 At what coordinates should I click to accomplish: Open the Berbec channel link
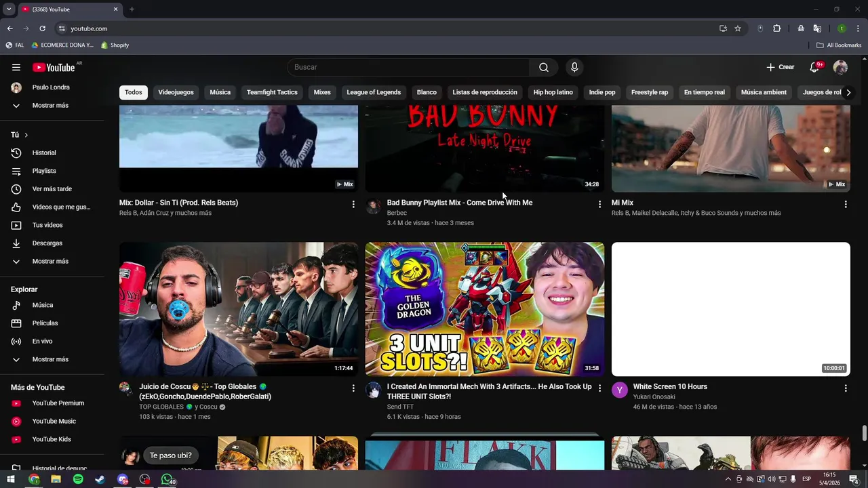[x=397, y=213]
